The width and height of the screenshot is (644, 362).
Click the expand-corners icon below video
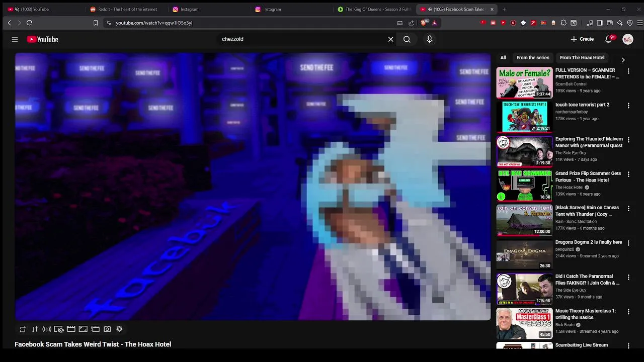(83, 329)
